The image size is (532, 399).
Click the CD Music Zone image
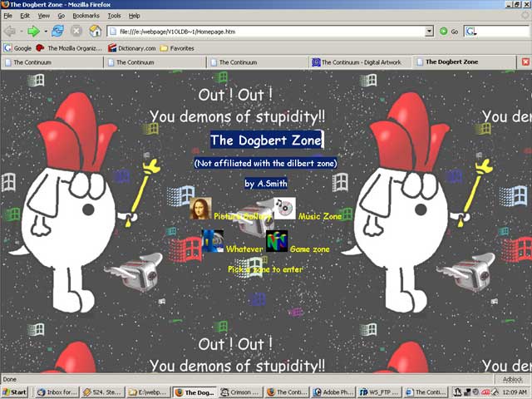283,208
